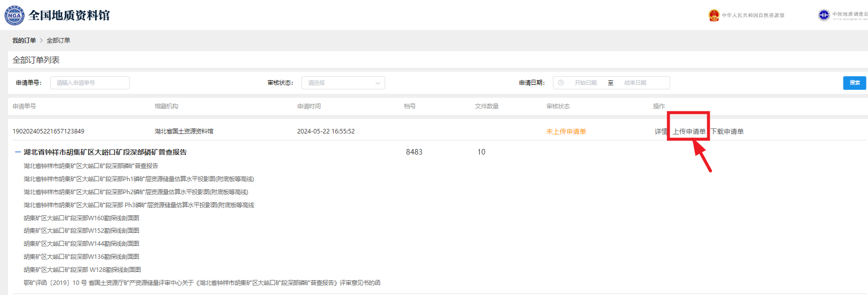Click the 馆藏机构 column header

click(166, 106)
